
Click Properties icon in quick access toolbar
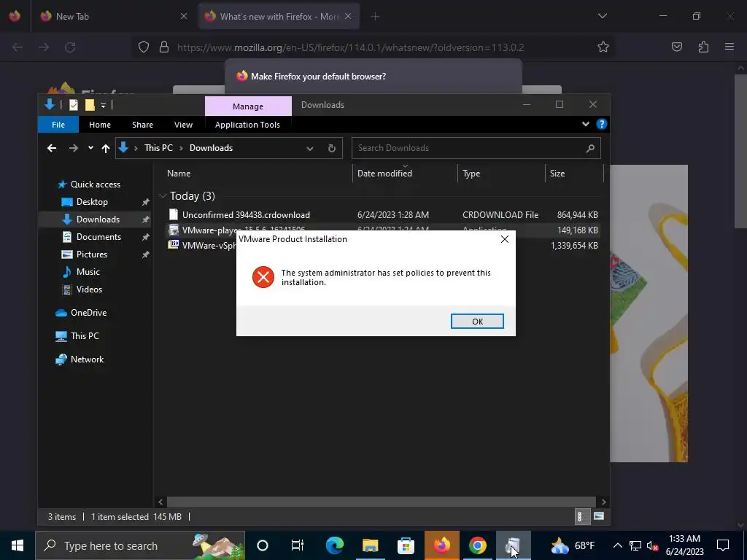tap(74, 105)
